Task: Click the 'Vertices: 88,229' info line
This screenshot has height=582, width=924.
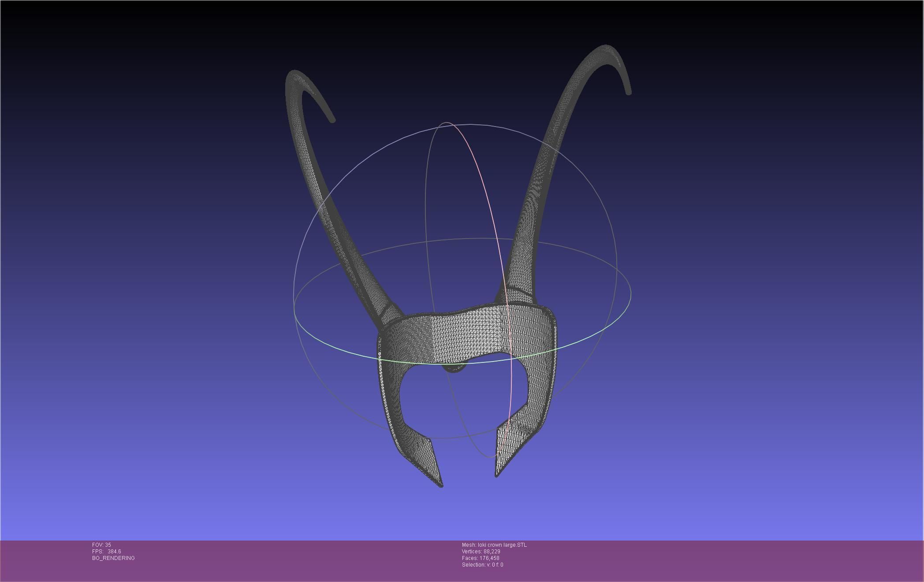Action: click(481, 552)
